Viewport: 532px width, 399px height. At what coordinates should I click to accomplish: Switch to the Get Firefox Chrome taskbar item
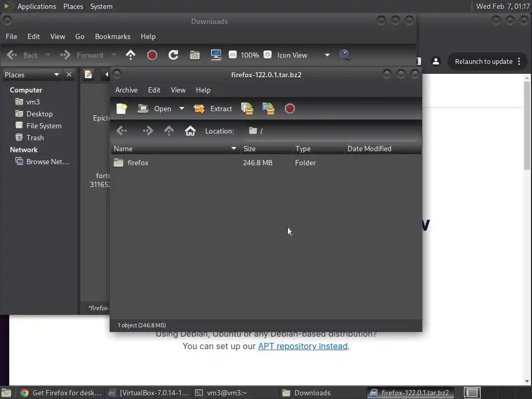pos(61,393)
